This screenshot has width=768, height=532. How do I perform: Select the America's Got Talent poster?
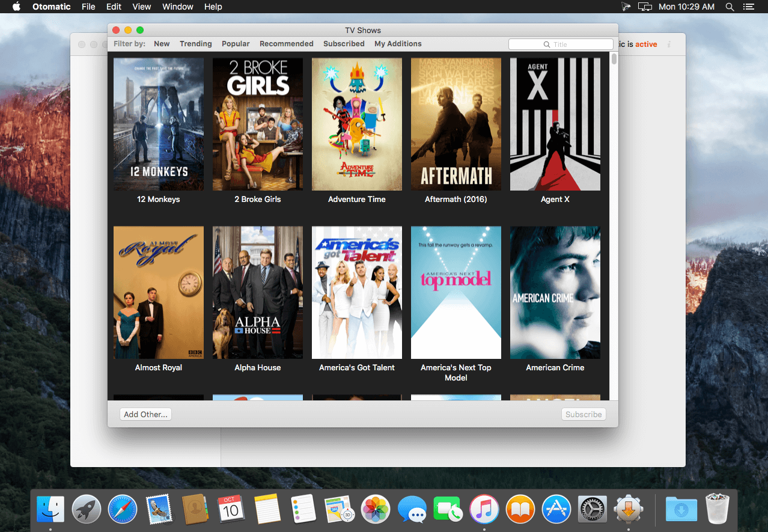[x=357, y=292]
